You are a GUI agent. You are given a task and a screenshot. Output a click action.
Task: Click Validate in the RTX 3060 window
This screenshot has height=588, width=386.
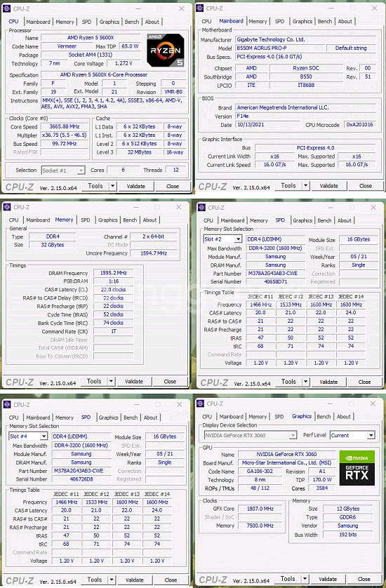coord(328,579)
